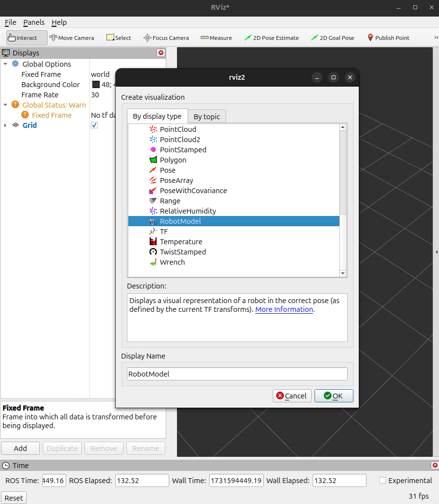Click the display list scroll down arrow

coord(343,273)
